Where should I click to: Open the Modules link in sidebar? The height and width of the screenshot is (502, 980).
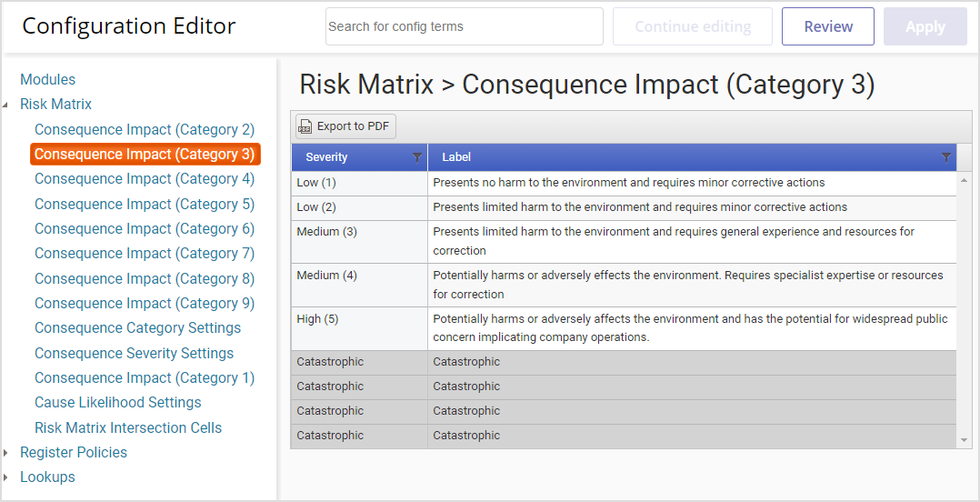(47, 79)
